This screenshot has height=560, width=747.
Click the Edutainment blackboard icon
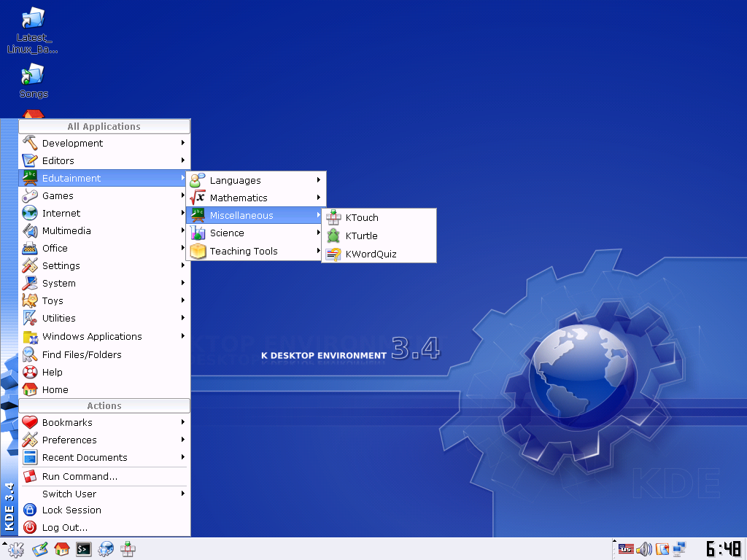(30, 178)
